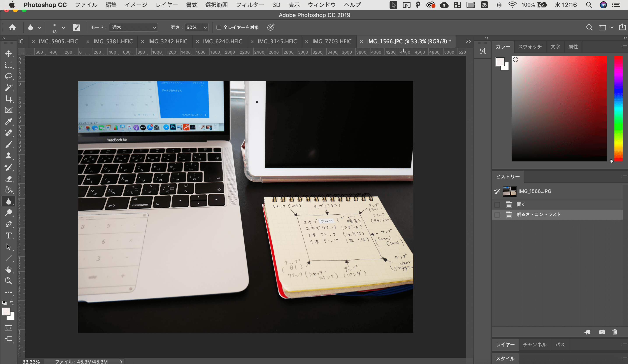This screenshot has height=364, width=628.
Task: Click the 33.33% zoom level field
Action: tap(31, 362)
